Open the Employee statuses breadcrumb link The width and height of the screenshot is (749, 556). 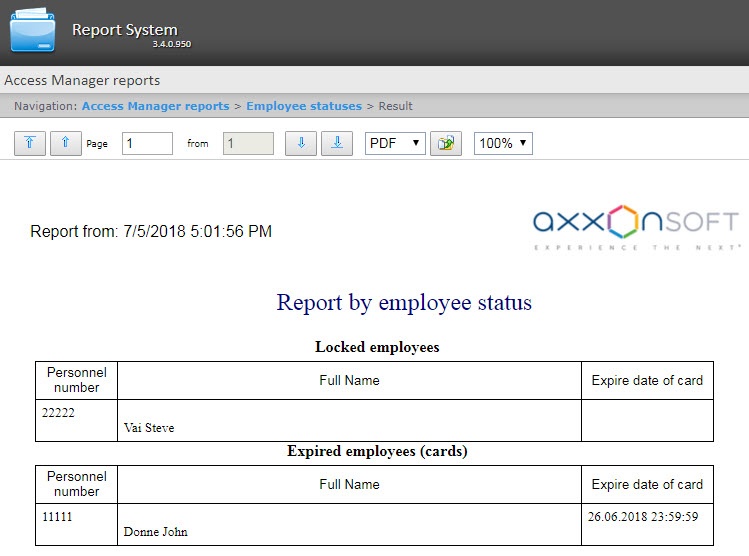pos(304,106)
